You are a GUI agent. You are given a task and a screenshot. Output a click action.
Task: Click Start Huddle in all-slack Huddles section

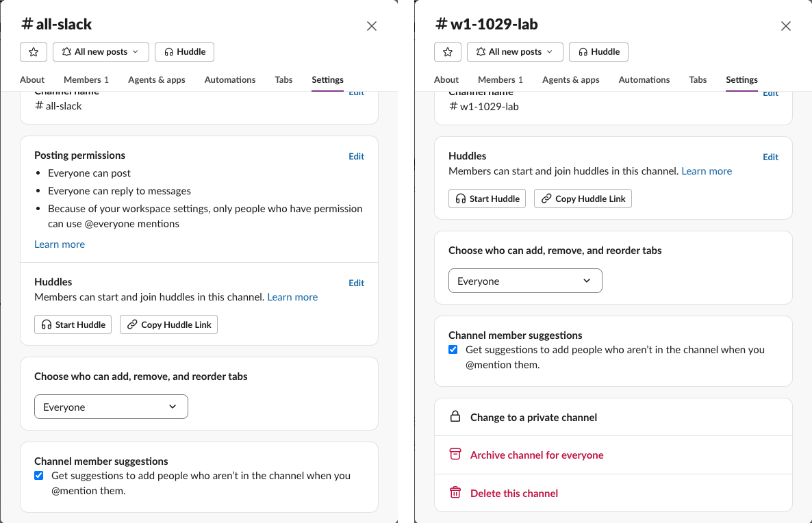pos(73,324)
